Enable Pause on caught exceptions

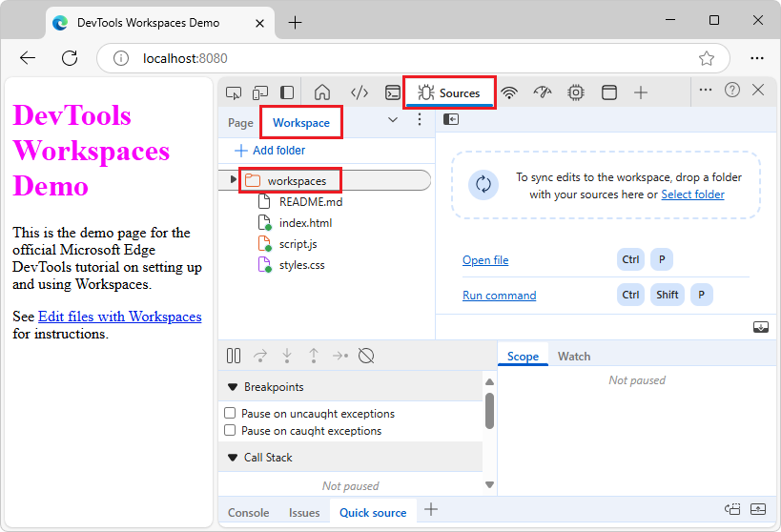click(x=230, y=430)
